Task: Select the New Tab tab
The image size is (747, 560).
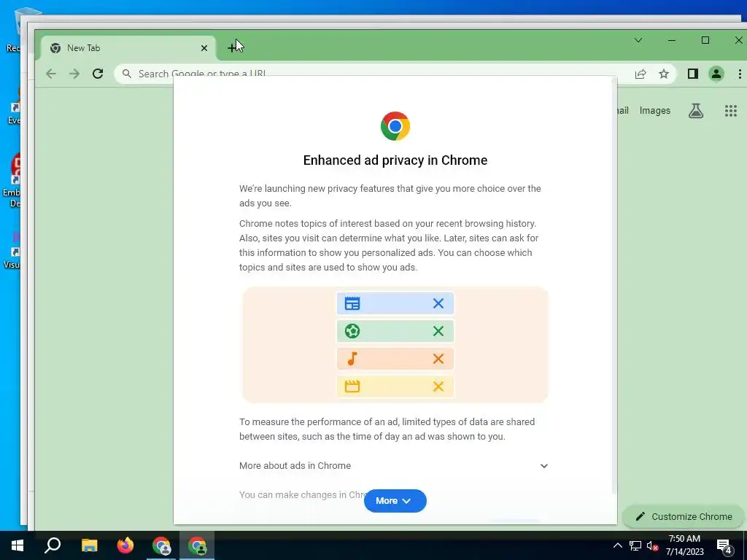Action: (x=128, y=48)
